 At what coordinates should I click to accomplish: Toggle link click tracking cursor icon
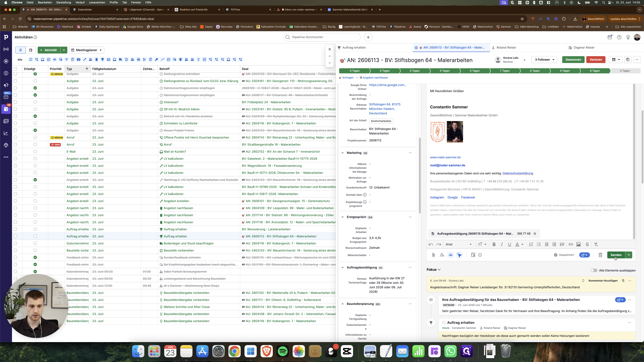(459, 255)
